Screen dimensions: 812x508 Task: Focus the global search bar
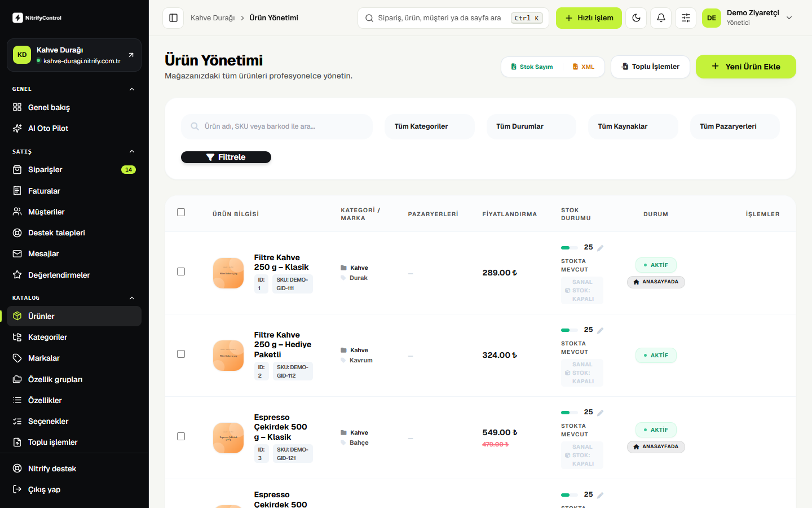tap(453, 18)
